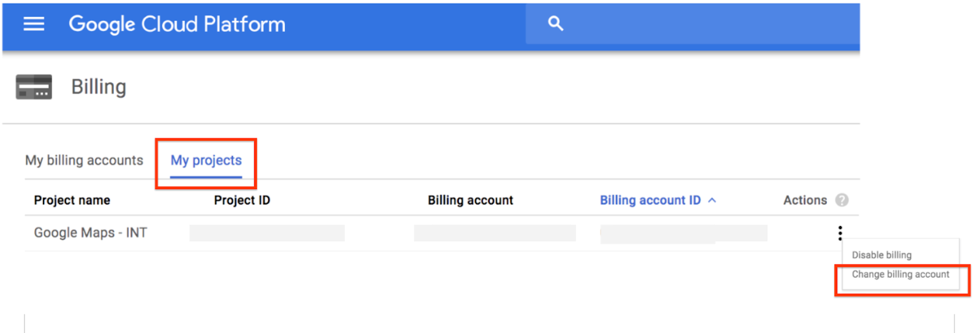Select Change billing account option
This screenshot has height=333, width=980.
[900, 274]
